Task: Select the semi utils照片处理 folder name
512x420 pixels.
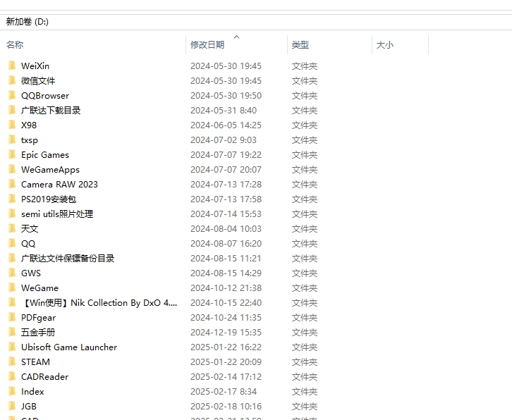Action: (57, 214)
